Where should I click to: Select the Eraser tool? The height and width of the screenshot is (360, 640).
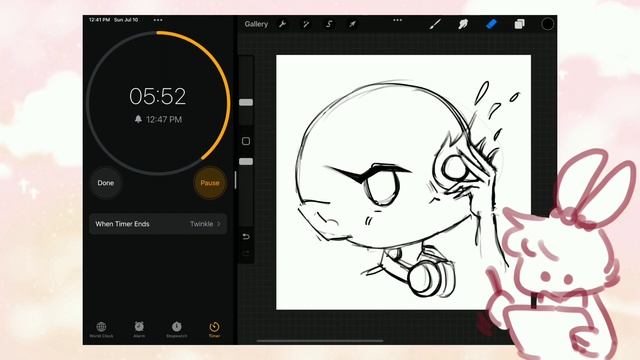[491, 24]
